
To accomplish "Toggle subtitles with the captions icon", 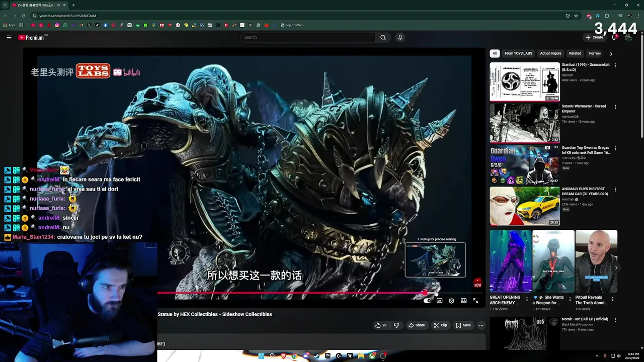I will 439,301.
